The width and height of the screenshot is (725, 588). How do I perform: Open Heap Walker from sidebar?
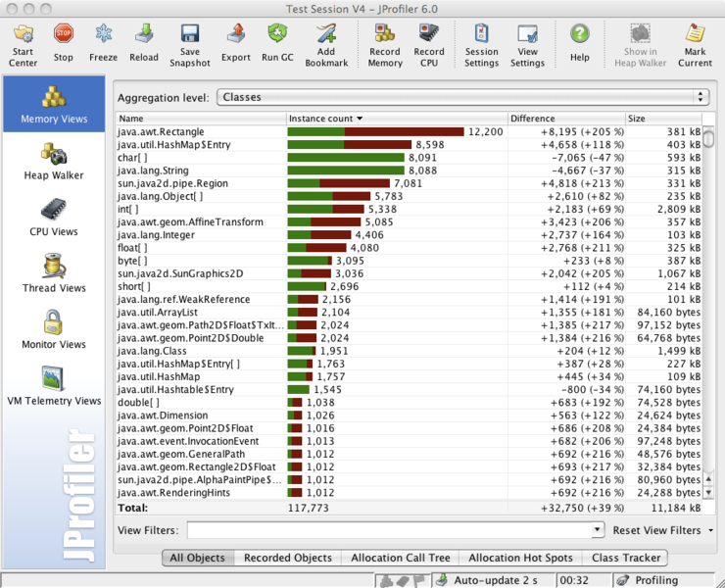[54, 161]
